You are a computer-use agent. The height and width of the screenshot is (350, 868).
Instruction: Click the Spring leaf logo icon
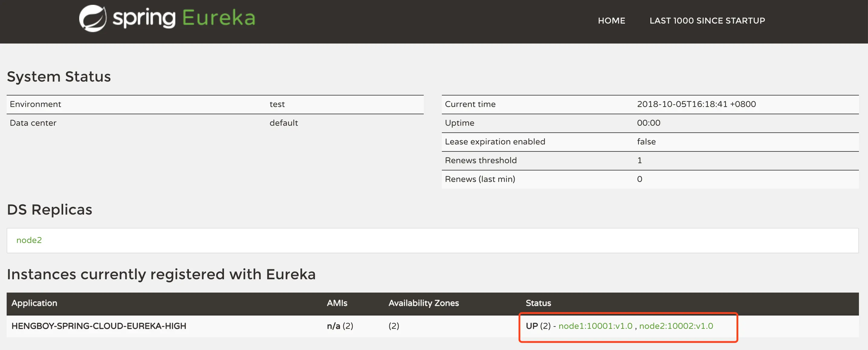93,18
